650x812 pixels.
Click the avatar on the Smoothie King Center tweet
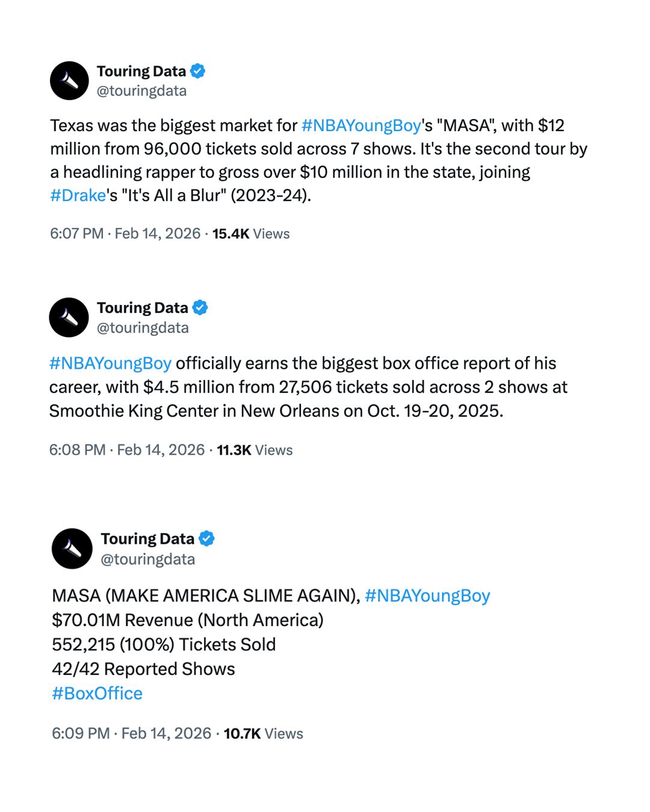70,318
